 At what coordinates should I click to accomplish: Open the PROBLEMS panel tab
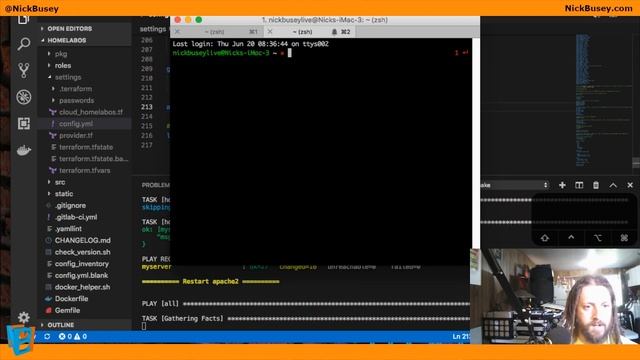point(156,185)
